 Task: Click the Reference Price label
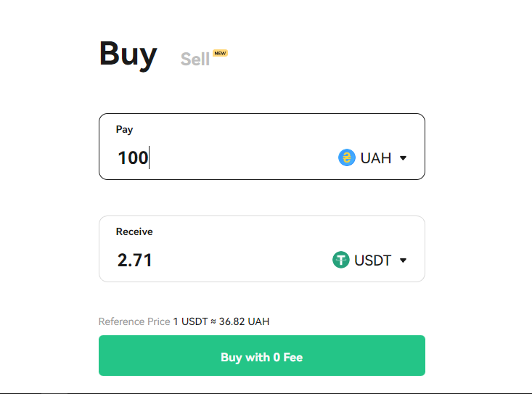coord(134,321)
